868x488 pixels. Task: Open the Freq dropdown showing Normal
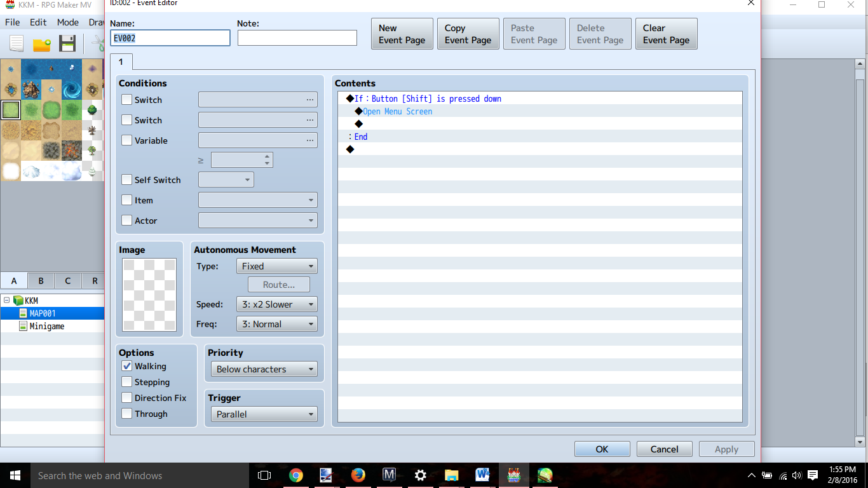(x=277, y=324)
